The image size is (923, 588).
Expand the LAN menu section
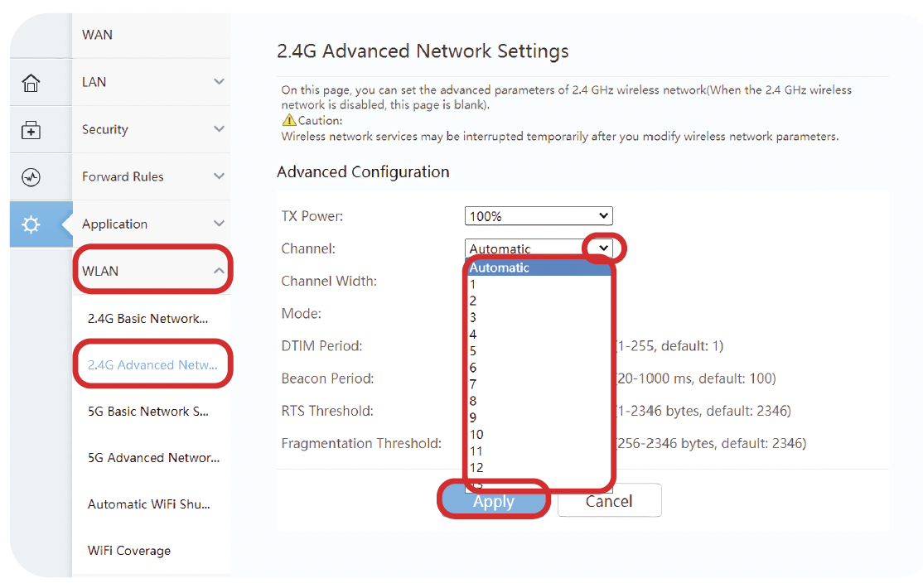[219, 82]
